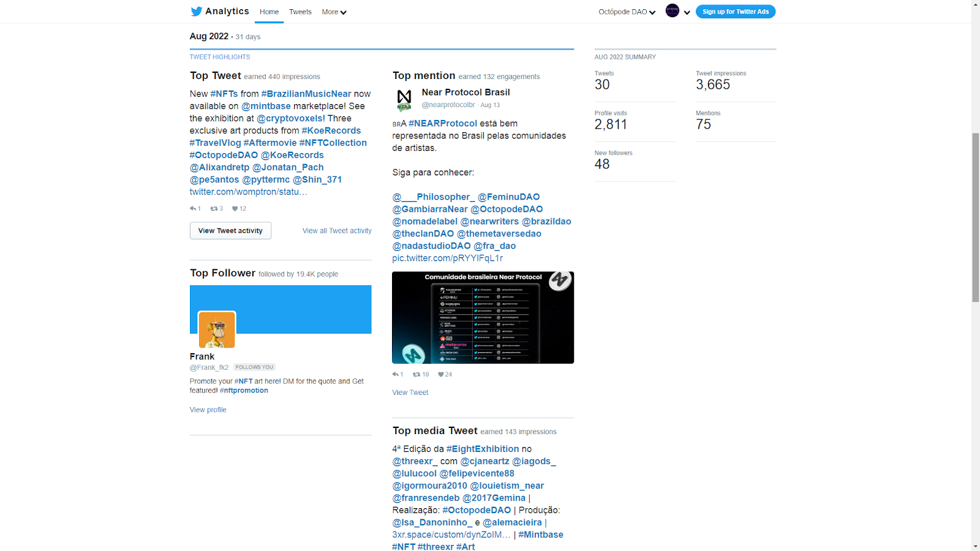This screenshot has width=980, height=551.
Task: Switch to the Tweets tab
Action: click(300, 12)
